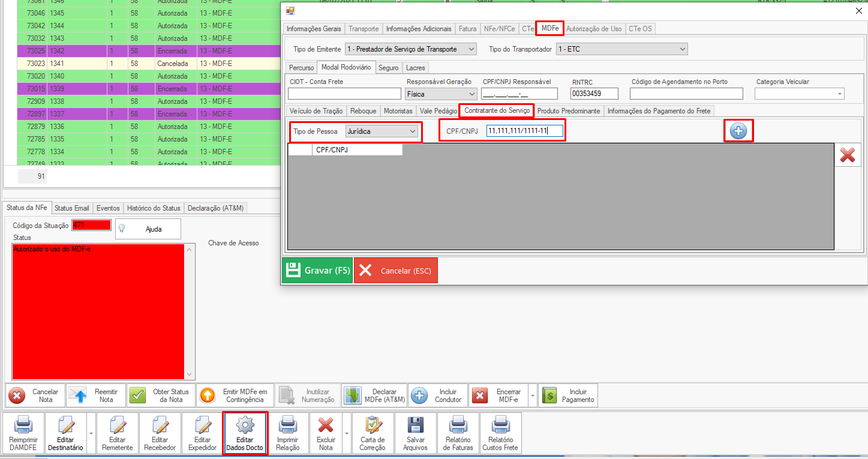The image size is (868, 459).
Task: Switch to the Informações Gerais tab
Action: tap(314, 29)
